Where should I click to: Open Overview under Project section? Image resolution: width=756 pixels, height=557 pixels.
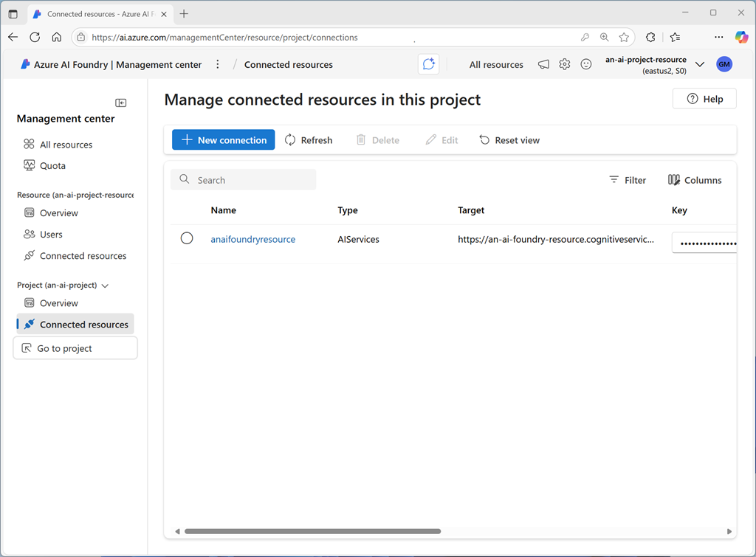[x=50, y=303]
